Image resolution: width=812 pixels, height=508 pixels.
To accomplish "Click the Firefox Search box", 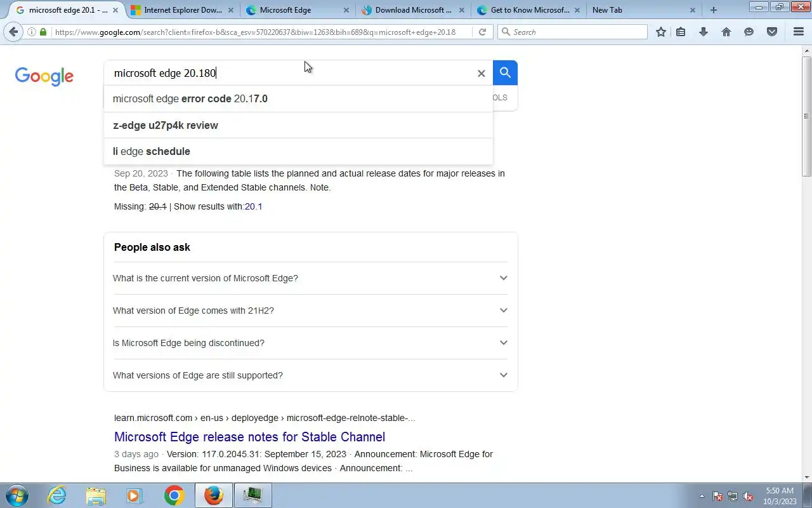I will pyautogui.click(x=573, y=32).
